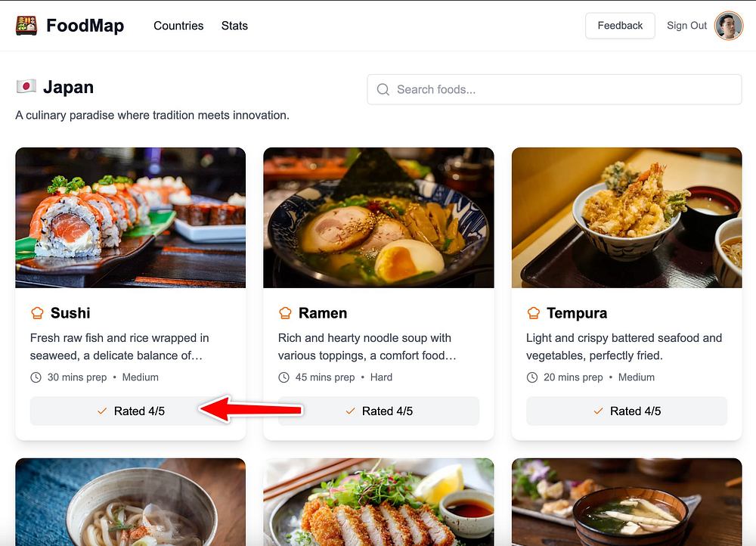Select the Ramen Rated 4/5 button

[x=379, y=411]
